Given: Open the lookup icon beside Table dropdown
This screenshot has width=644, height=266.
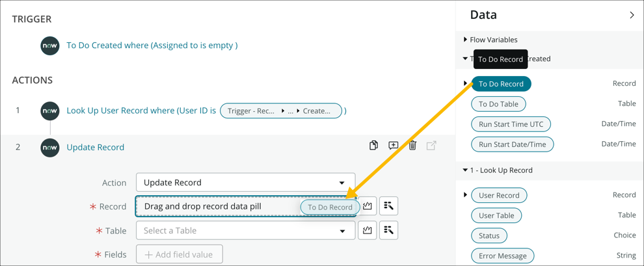Looking at the screenshot, I should click(388, 230).
